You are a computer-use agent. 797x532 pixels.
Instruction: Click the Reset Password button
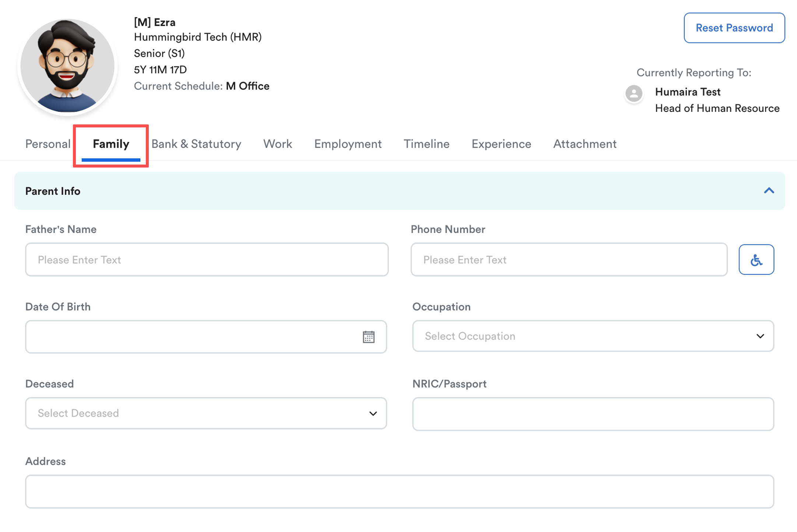tap(734, 28)
